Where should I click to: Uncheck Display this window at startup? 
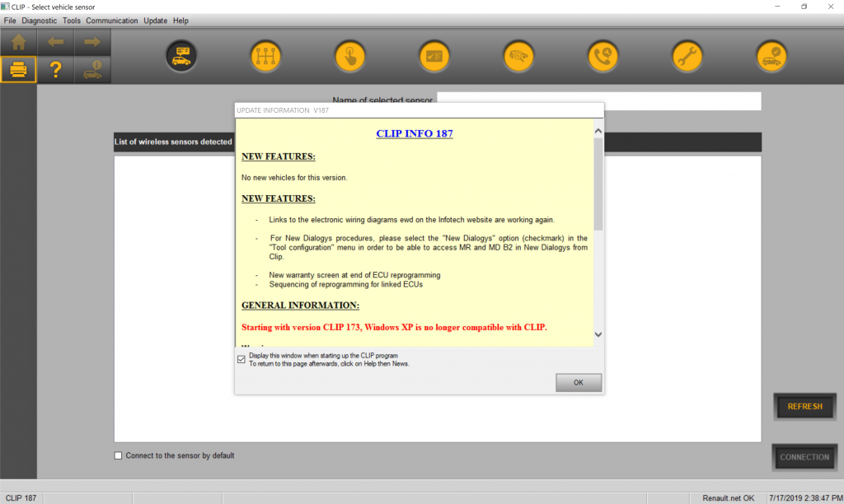241,359
